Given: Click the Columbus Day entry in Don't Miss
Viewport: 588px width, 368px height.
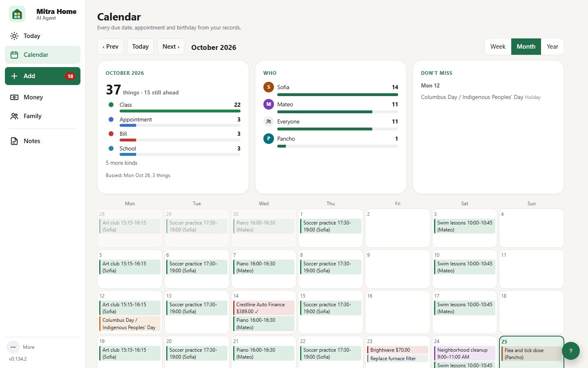Looking at the screenshot, I should [481, 97].
